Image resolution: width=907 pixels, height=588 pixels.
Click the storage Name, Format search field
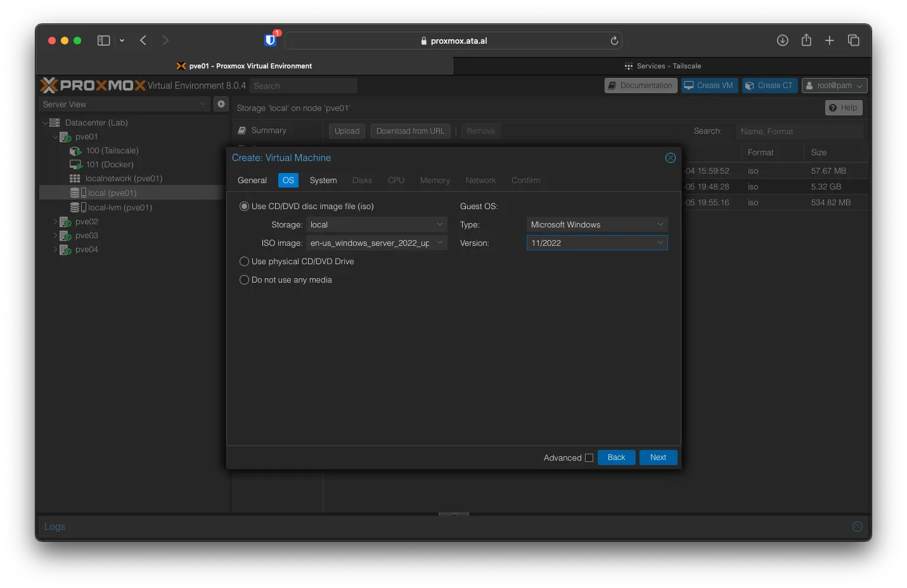click(x=799, y=131)
